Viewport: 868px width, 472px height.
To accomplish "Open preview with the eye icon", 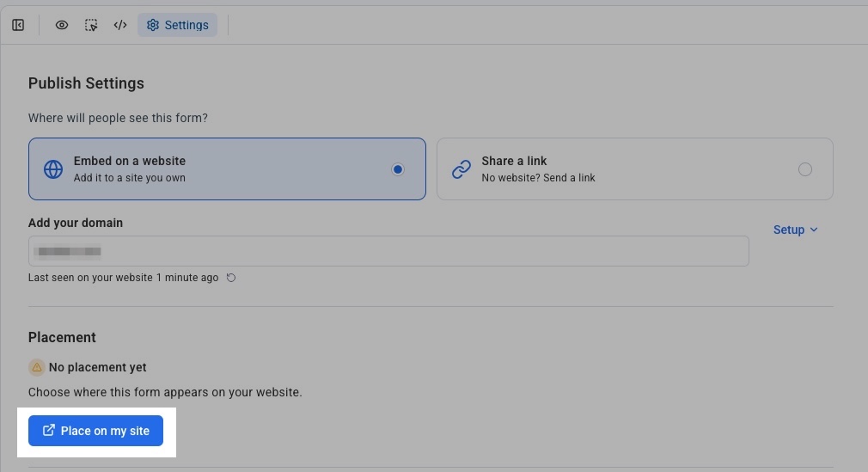I will (x=61, y=25).
